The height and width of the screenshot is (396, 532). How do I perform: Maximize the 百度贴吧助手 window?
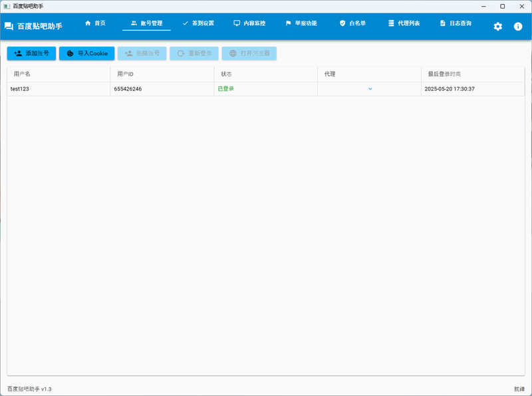pyautogui.click(x=503, y=7)
